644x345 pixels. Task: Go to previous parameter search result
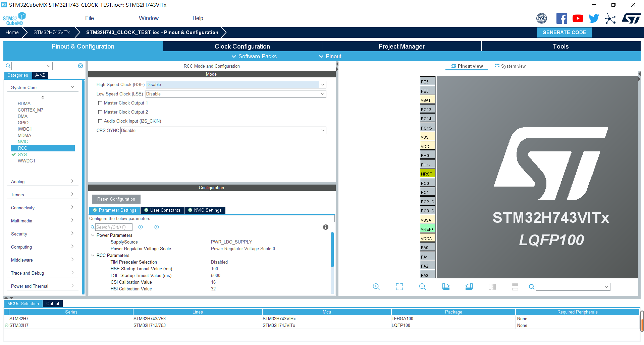141,227
